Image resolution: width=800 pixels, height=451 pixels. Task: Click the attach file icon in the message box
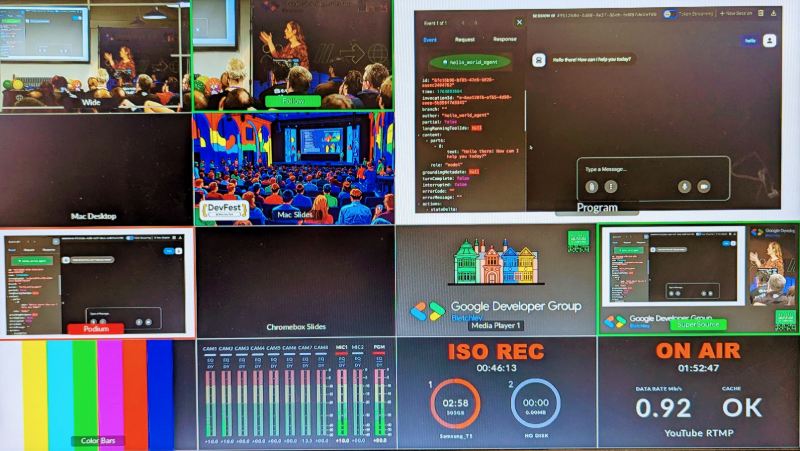pyautogui.click(x=592, y=186)
